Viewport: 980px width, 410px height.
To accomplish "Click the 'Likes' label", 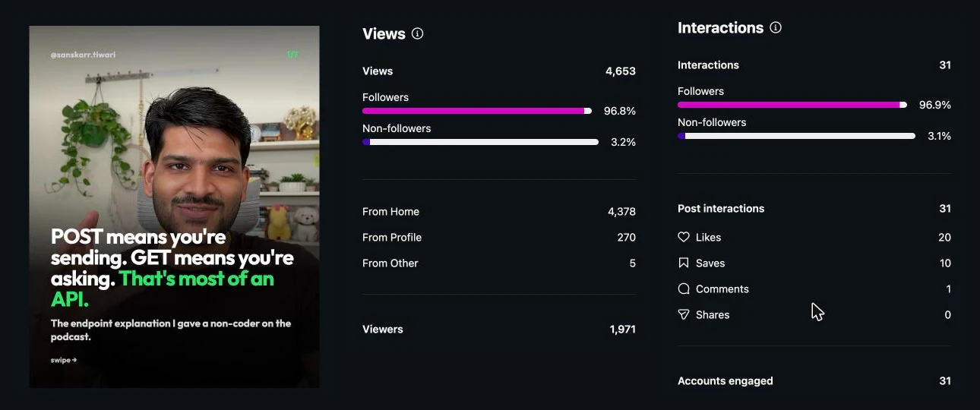I will pos(709,237).
